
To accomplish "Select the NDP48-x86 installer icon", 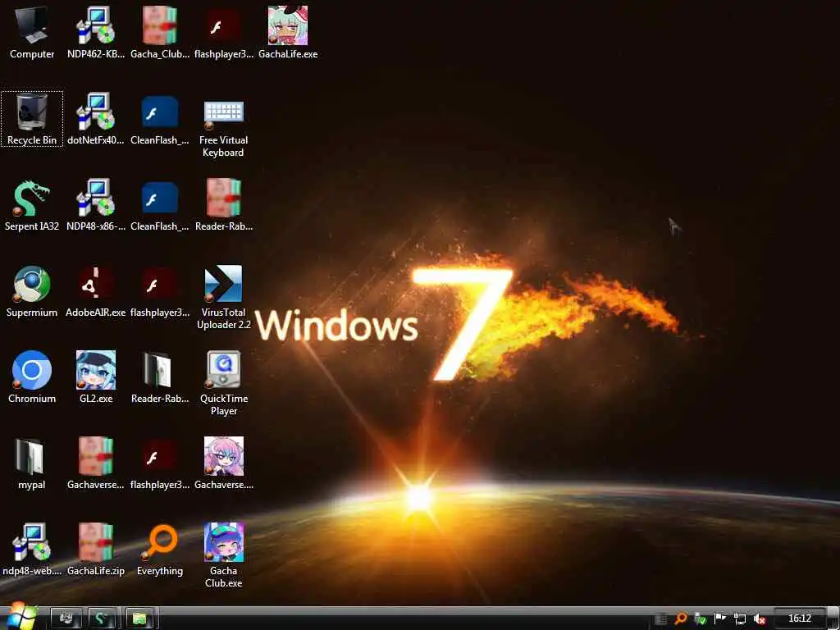I will pos(96,205).
